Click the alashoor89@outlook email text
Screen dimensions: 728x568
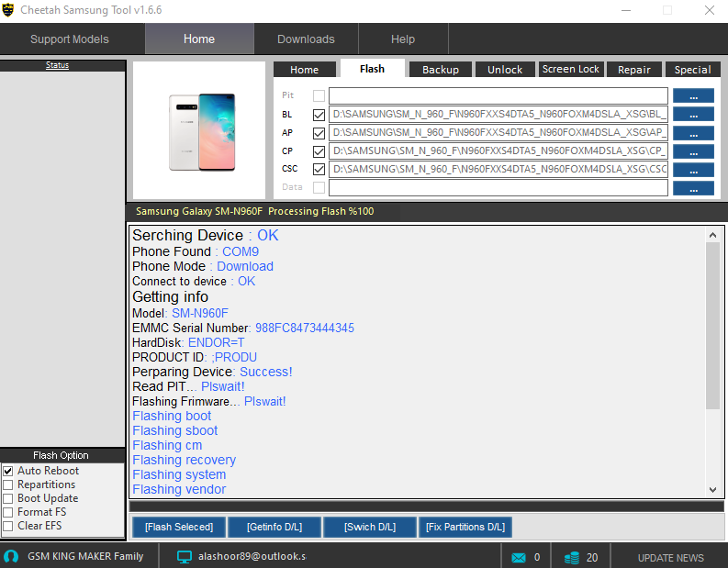(252, 556)
